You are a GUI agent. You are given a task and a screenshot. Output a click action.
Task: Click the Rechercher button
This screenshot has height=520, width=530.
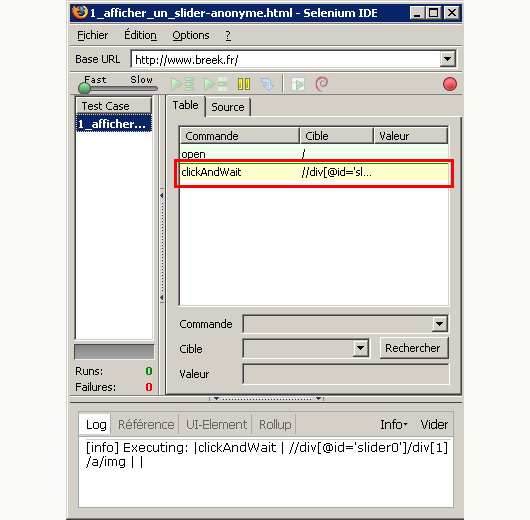coord(414,348)
